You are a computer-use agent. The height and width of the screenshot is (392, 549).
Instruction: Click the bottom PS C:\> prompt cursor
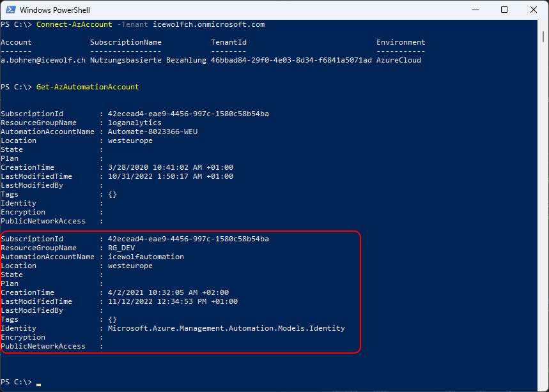coord(38,384)
